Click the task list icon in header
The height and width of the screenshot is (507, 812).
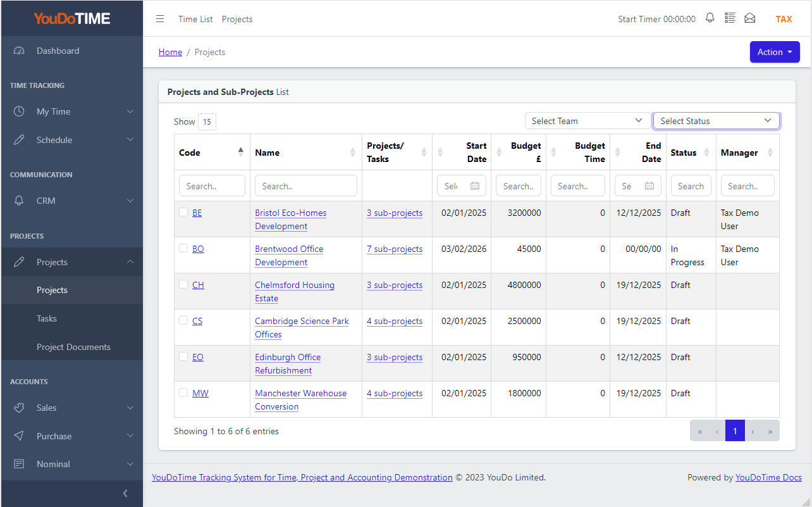coord(730,18)
